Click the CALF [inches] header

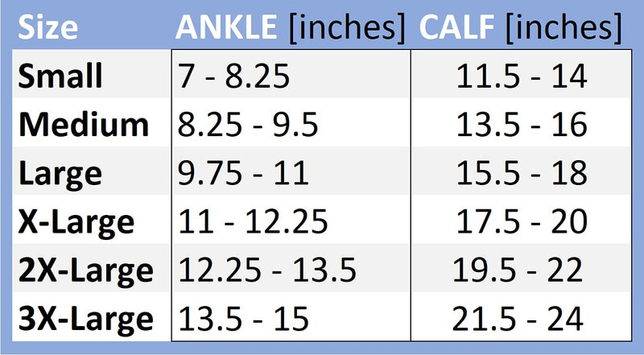point(520,27)
